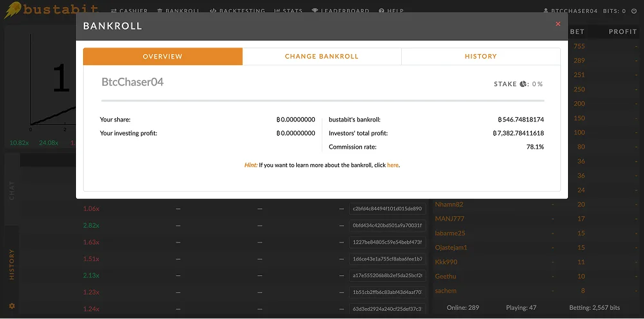Open the 2.82x game in history
The width and height of the screenshot is (644, 319).
[x=91, y=225]
